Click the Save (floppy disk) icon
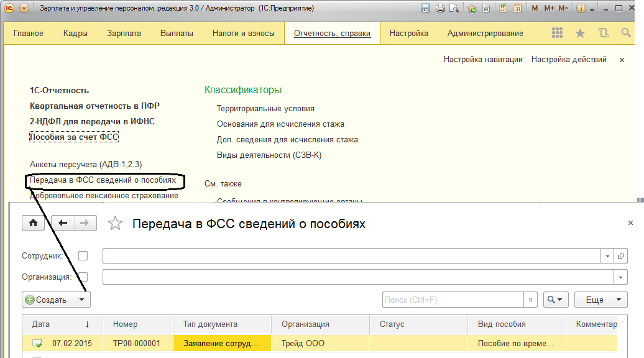 coord(425,8)
